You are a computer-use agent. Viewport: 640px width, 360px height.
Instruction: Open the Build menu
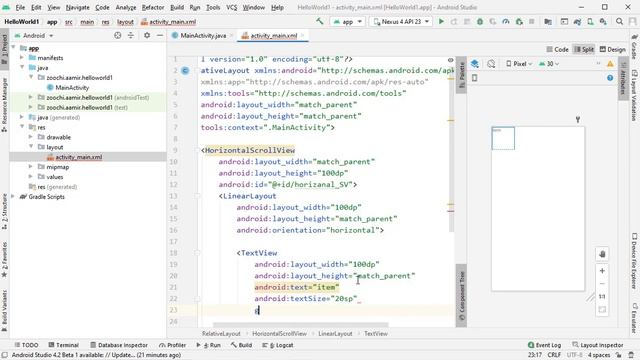(x=177, y=7)
